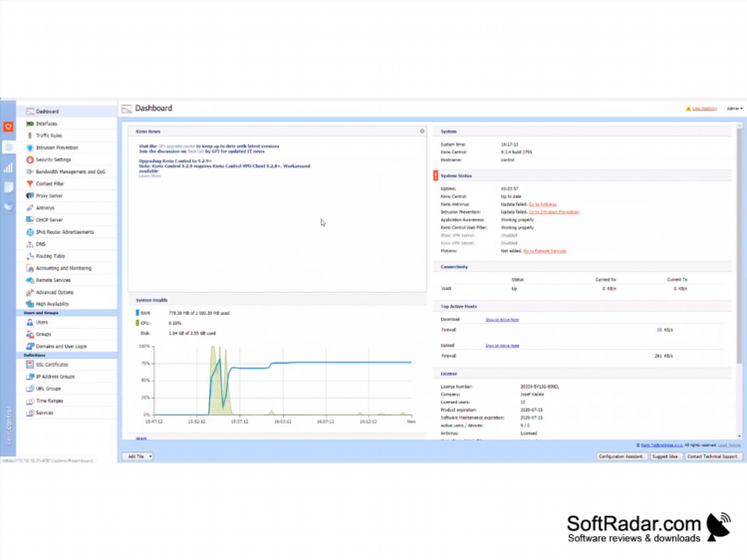This screenshot has height=560, width=747.
Task: Open Services section icon
Action: (30, 413)
